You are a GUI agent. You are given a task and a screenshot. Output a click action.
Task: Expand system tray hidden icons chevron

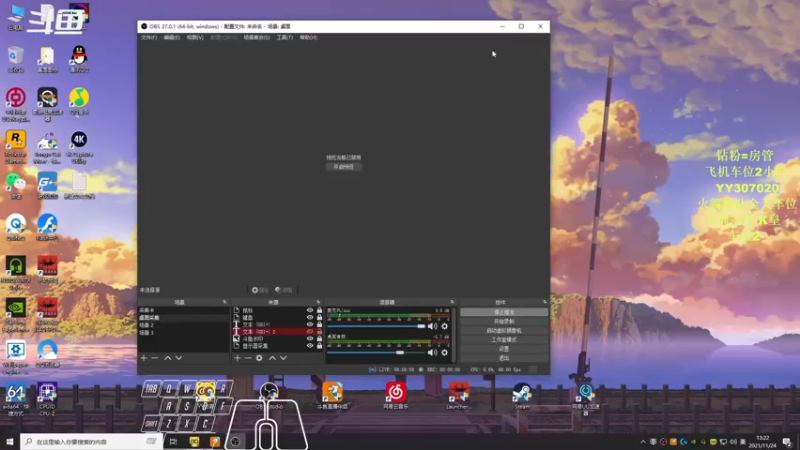(x=643, y=442)
